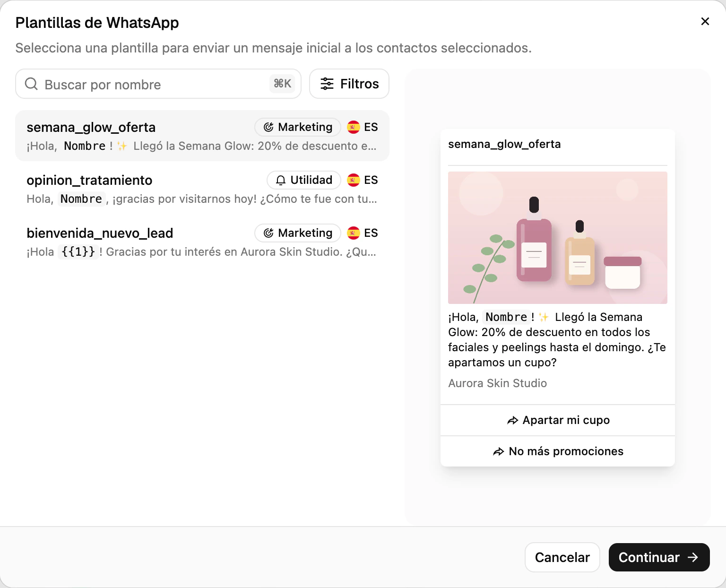Select the opinion_tratamiento template
Screen dimensions: 726x588
coord(202,189)
